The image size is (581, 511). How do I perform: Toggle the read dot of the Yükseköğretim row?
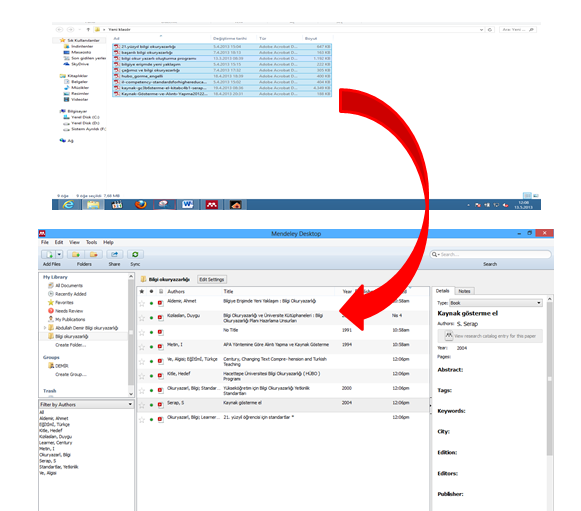click(x=151, y=391)
